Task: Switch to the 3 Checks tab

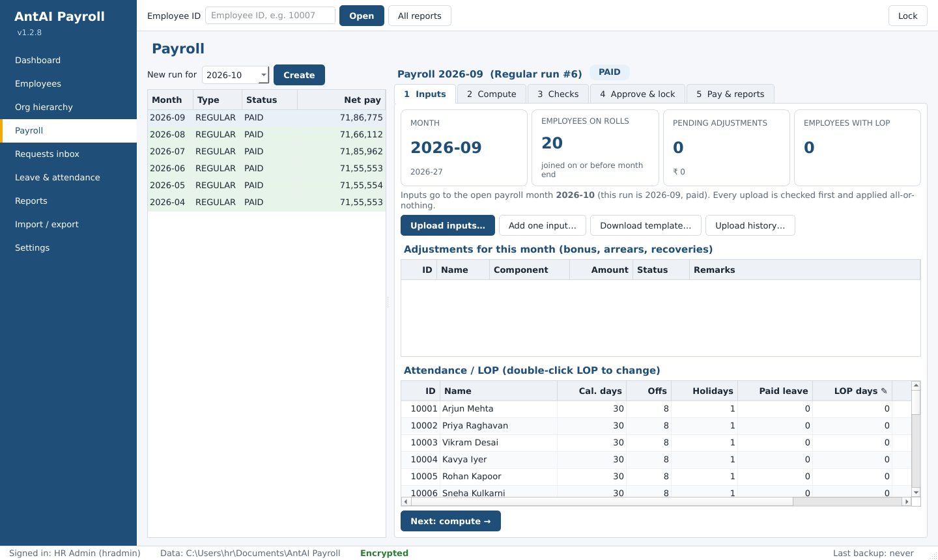Action: click(x=558, y=94)
